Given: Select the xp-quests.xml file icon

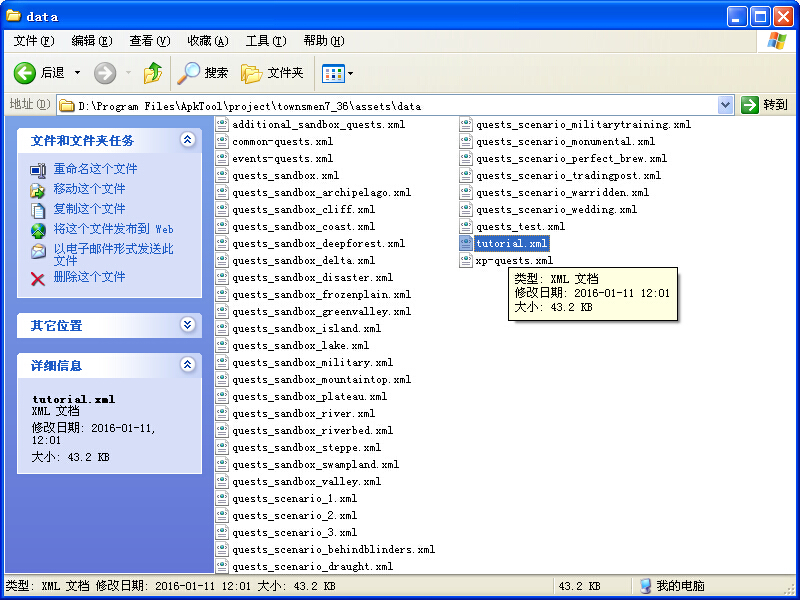Looking at the screenshot, I should point(465,260).
